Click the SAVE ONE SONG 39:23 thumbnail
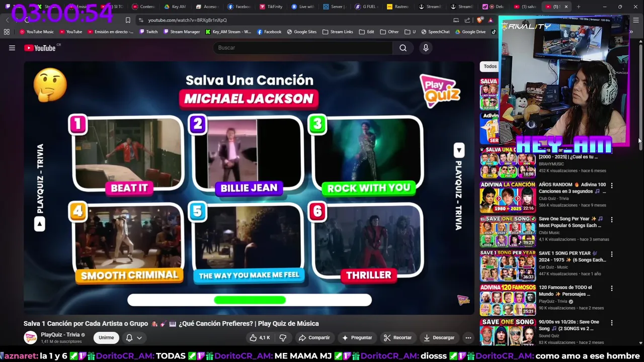Image resolution: width=644 pixels, height=362 pixels. coord(508,231)
